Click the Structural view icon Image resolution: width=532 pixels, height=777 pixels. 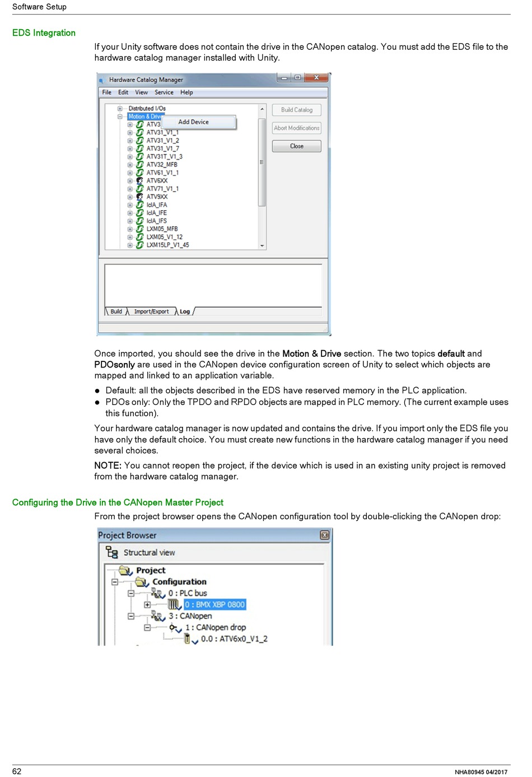(112, 552)
